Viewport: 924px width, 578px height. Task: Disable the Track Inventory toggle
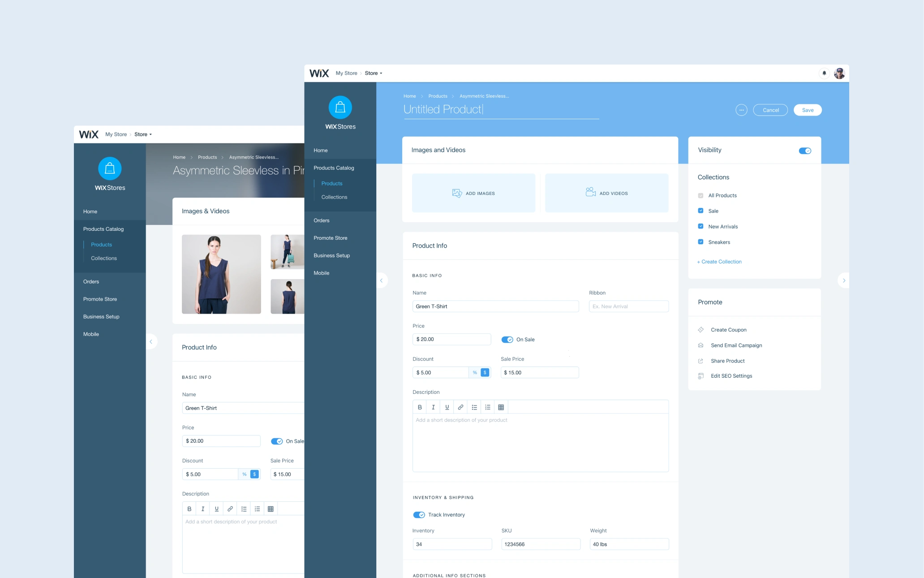point(419,515)
